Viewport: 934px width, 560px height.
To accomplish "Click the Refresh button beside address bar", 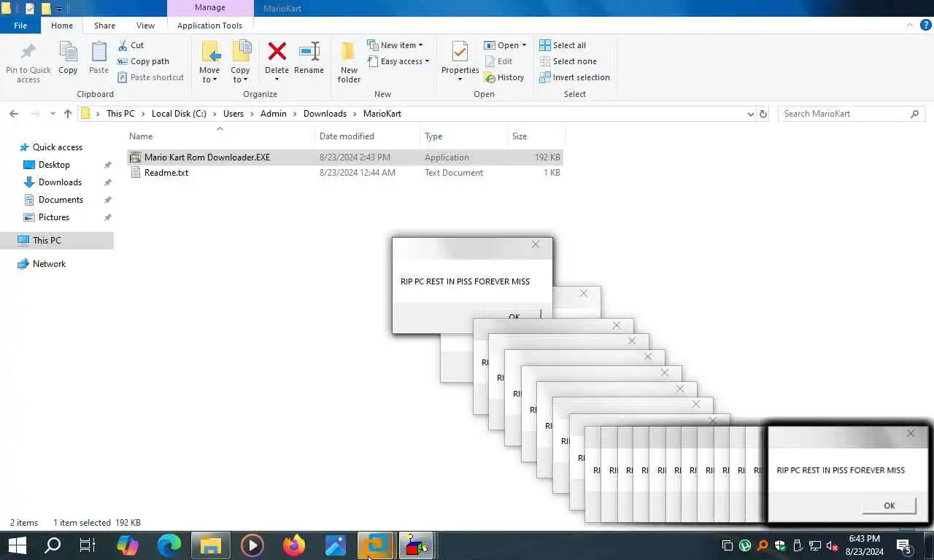I will point(763,114).
